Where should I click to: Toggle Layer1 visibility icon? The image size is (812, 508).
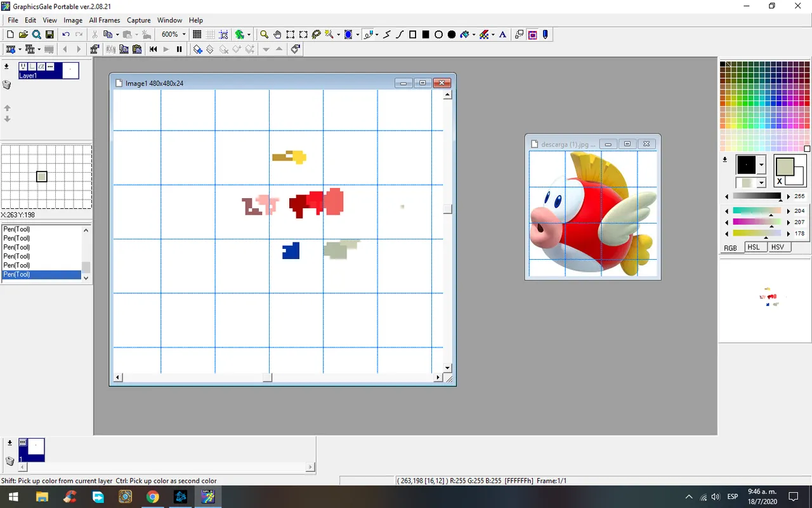23,66
